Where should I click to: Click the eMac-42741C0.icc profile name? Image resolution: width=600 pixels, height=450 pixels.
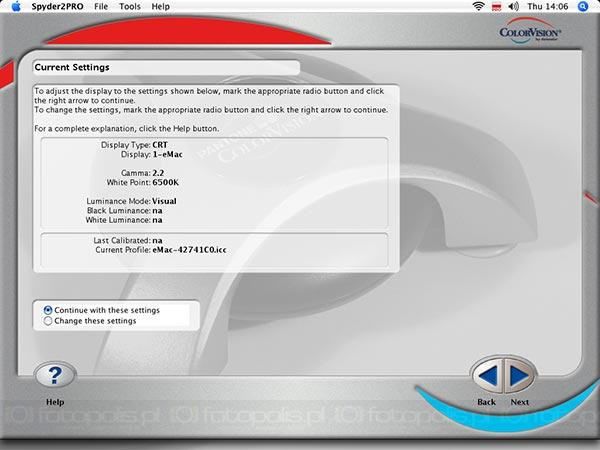click(189, 250)
